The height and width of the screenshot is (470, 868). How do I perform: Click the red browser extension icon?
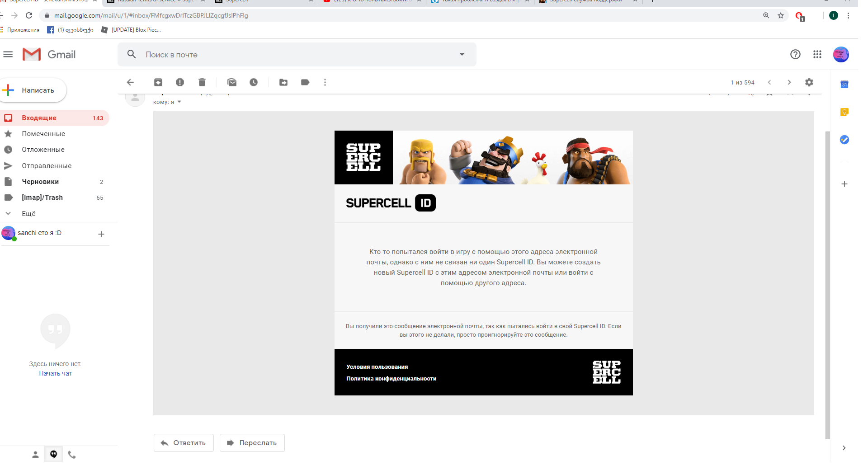tap(800, 16)
